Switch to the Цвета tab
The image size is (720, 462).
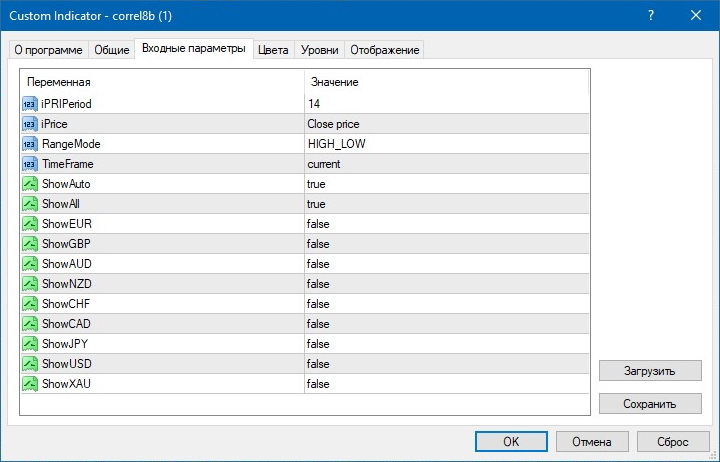click(273, 50)
